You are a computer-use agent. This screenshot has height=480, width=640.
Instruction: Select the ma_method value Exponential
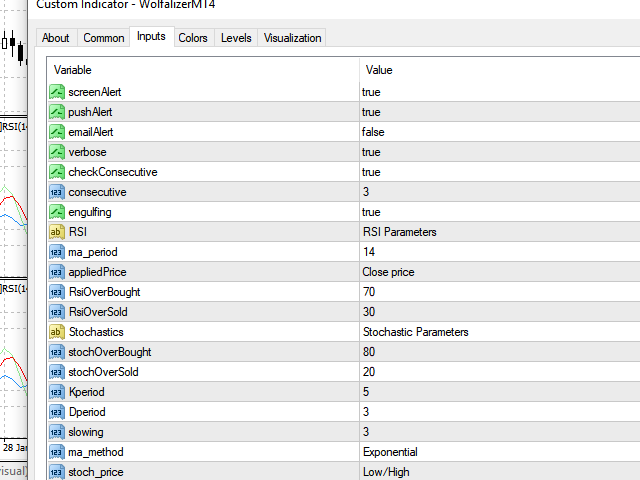pyautogui.click(x=390, y=452)
